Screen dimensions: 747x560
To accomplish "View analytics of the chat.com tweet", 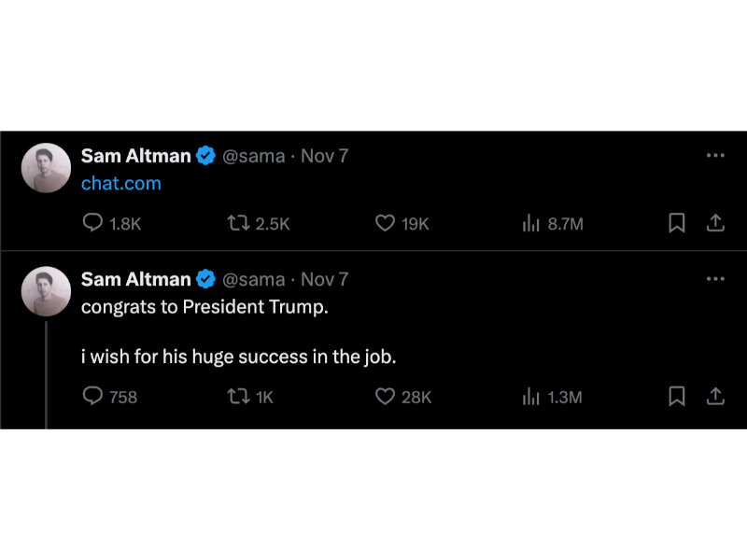I will pyautogui.click(x=531, y=223).
